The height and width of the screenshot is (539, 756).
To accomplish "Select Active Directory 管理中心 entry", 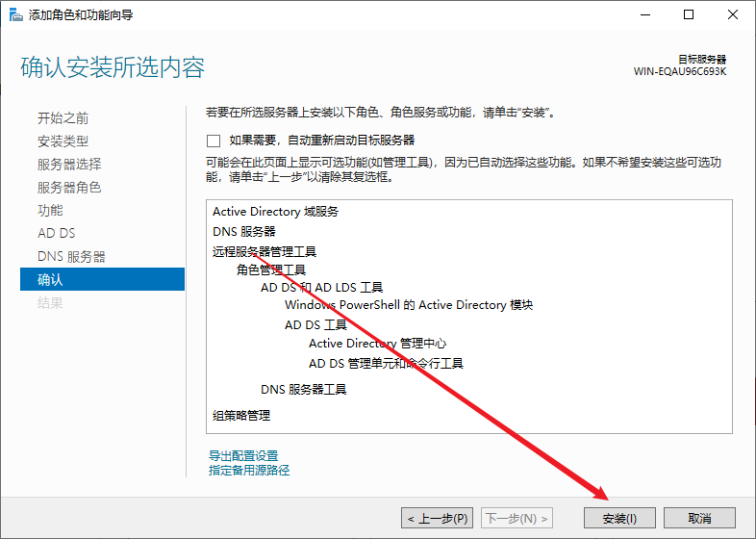I will (x=377, y=344).
